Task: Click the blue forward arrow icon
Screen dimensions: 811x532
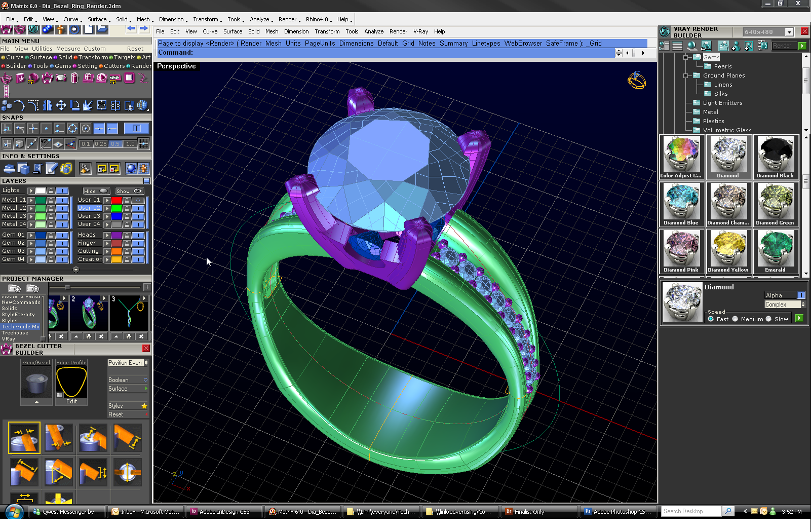Action: [144, 28]
